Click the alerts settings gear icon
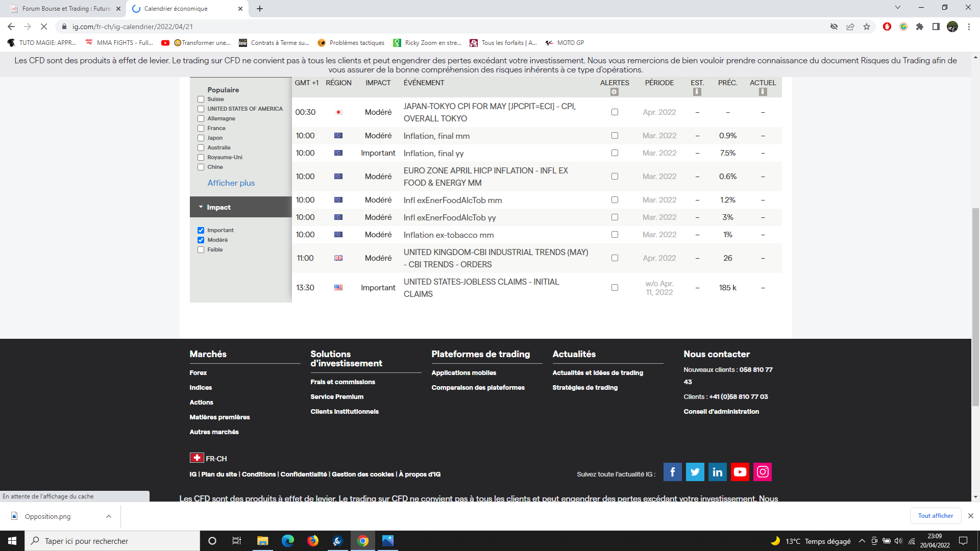This screenshot has height=551, width=980. 614,92
